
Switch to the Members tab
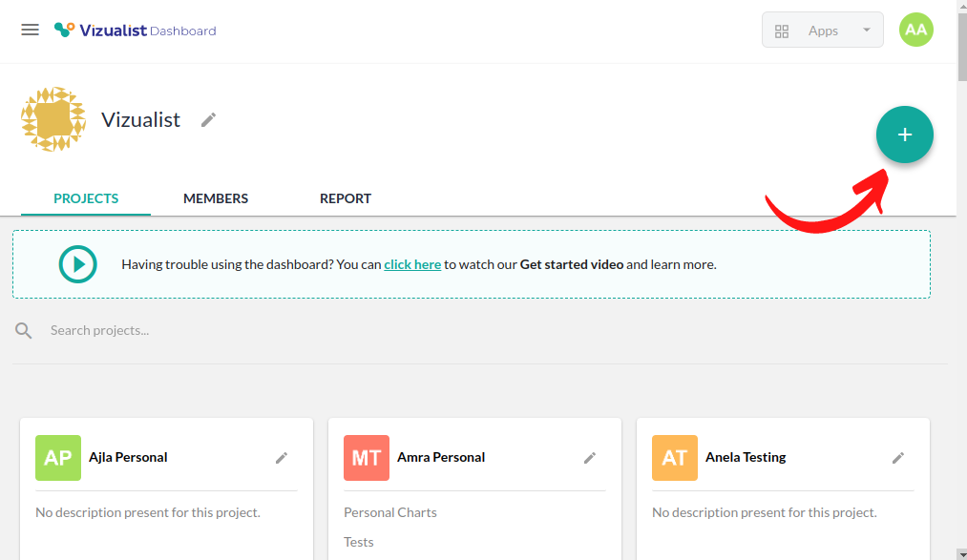click(216, 198)
